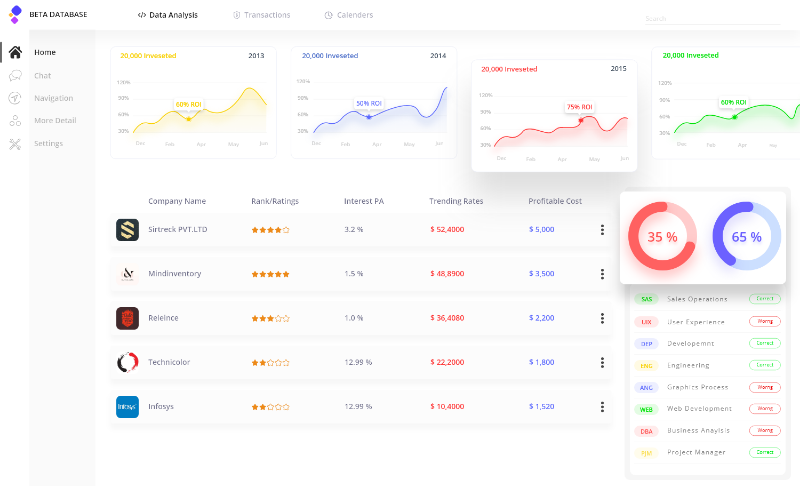Click the Navigation compass icon

(x=15, y=98)
